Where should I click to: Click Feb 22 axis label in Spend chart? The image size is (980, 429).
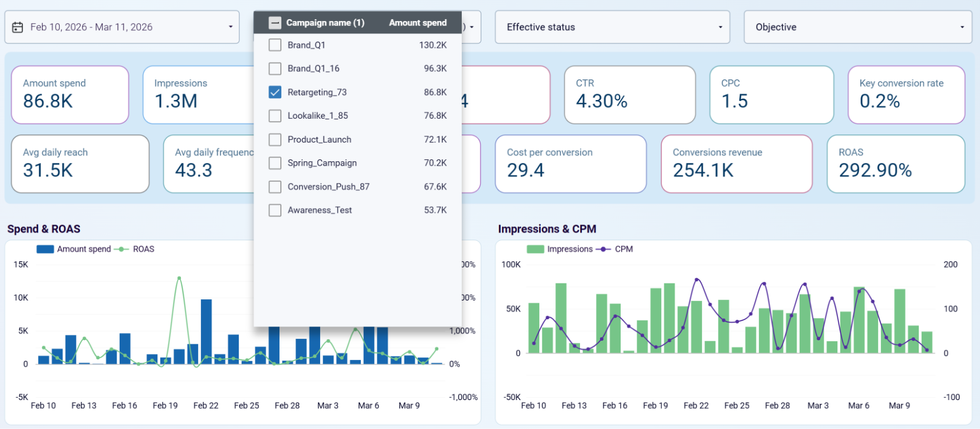[206, 405]
